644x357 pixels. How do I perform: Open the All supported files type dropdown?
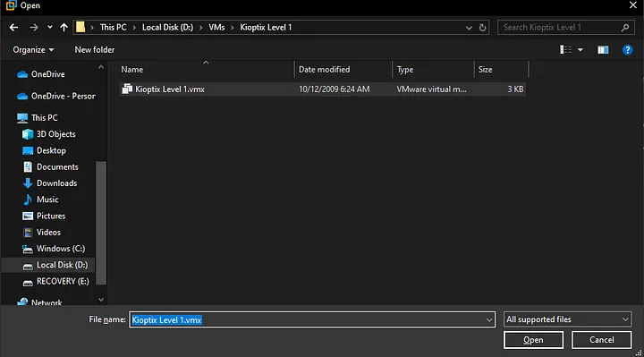tap(567, 319)
